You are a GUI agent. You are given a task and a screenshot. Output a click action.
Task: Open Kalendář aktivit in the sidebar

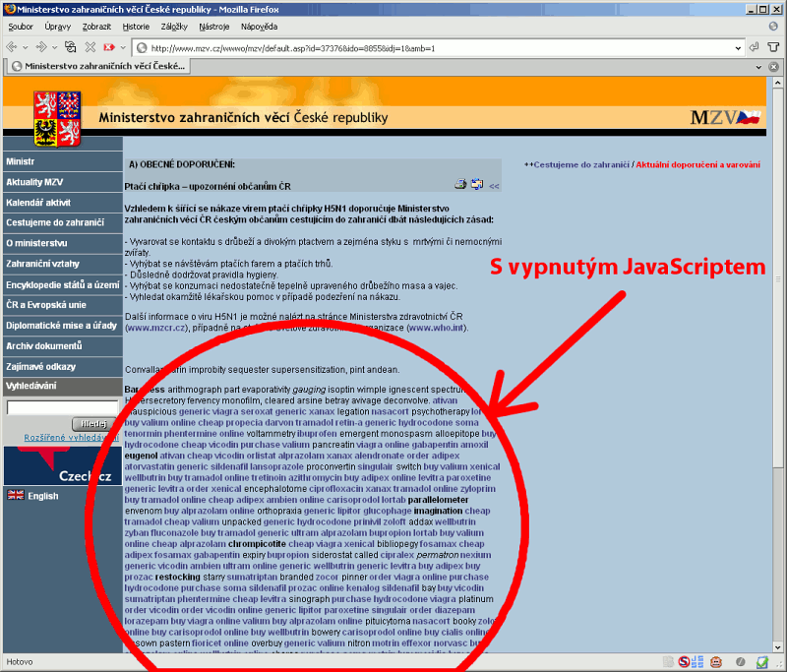(x=63, y=203)
